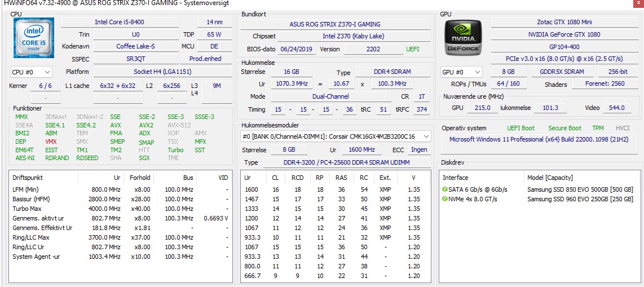Click the SGX feature flag
Image resolution: width=644 pixels, height=287 pixels.
point(144,158)
